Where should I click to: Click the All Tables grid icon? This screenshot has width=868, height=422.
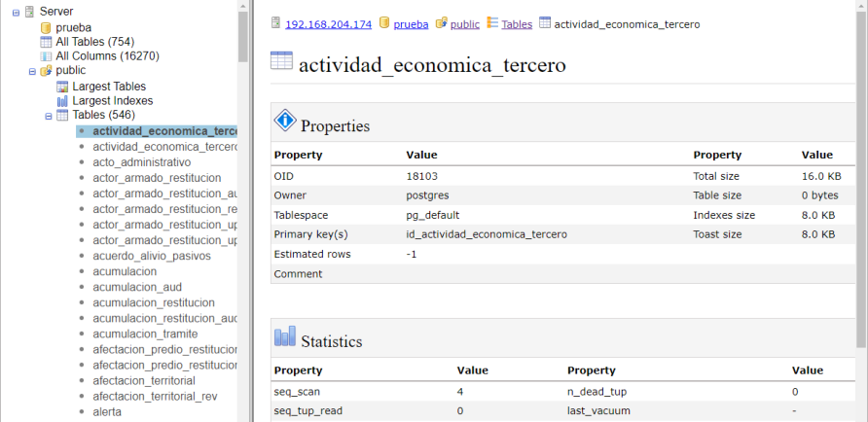click(x=46, y=42)
